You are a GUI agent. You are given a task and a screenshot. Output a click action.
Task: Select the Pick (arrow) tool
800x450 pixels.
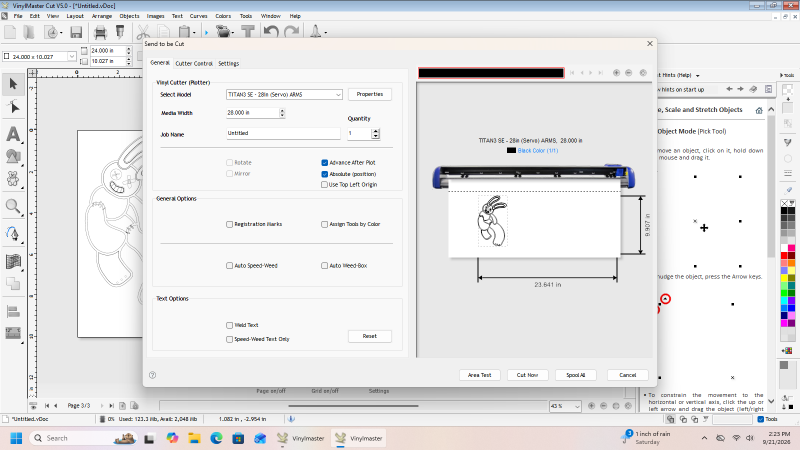13,84
